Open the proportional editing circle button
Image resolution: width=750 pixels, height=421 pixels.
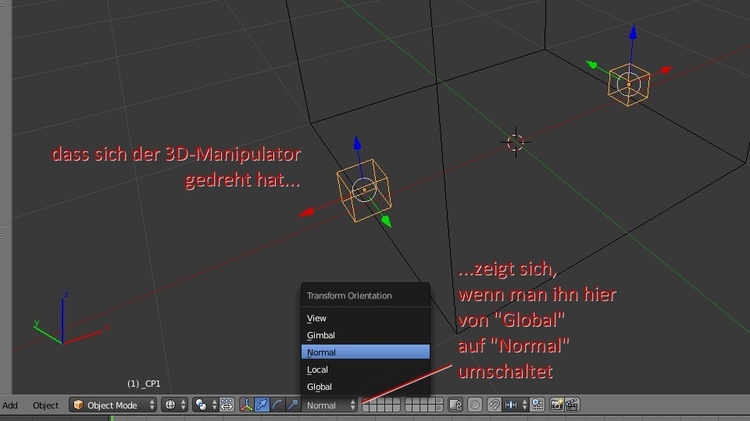point(475,405)
